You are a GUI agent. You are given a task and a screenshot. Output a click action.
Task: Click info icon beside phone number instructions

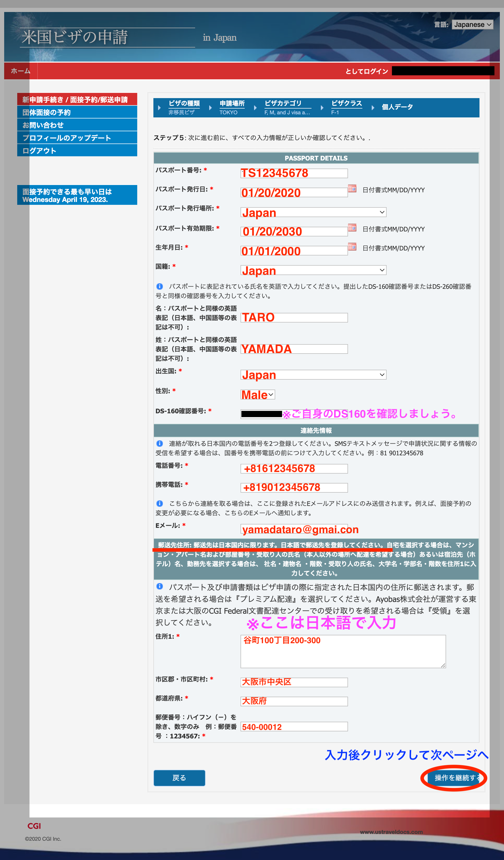159,443
